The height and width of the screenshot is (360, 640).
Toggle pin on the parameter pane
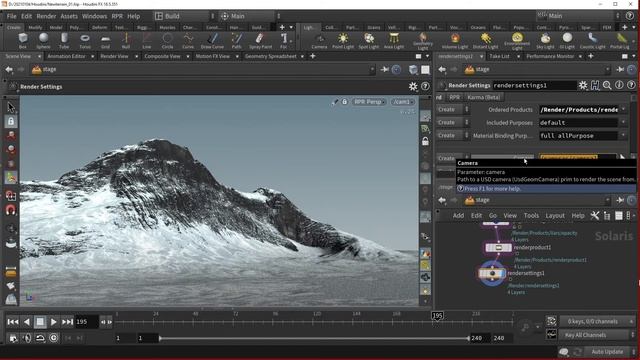(620, 70)
